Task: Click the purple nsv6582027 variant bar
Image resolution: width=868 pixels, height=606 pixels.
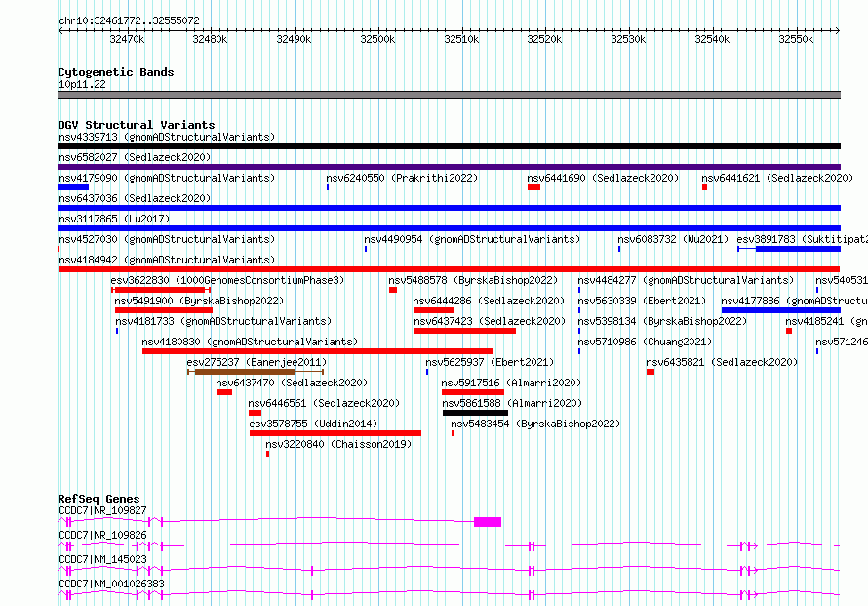Action: pos(449,167)
